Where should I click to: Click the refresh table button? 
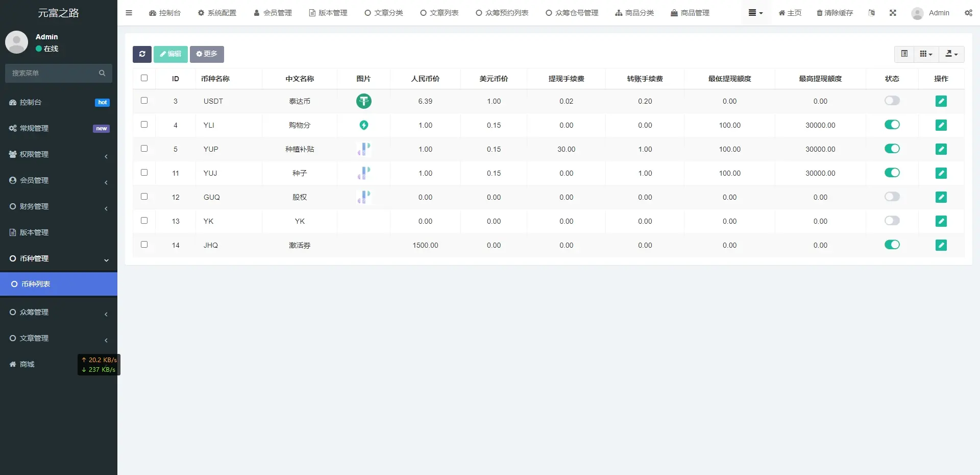click(142, 54)
